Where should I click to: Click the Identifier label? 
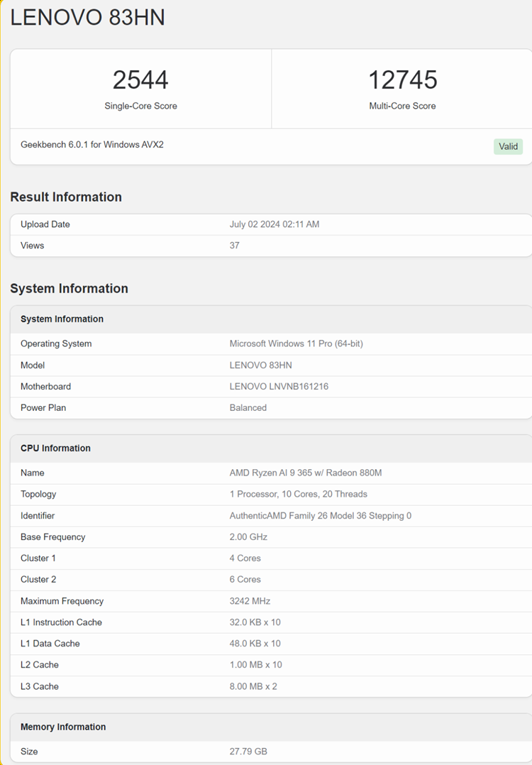(x=38, y=516)
